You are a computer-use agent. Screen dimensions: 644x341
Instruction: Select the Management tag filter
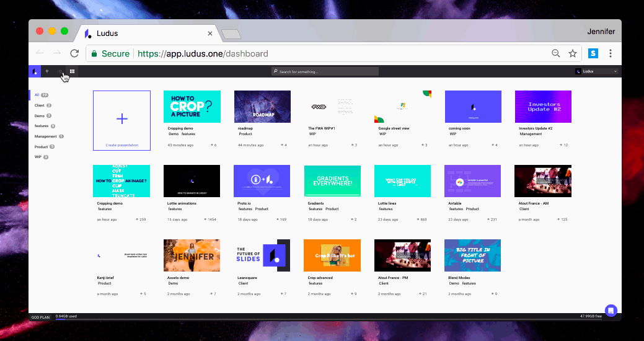[46, 136]
